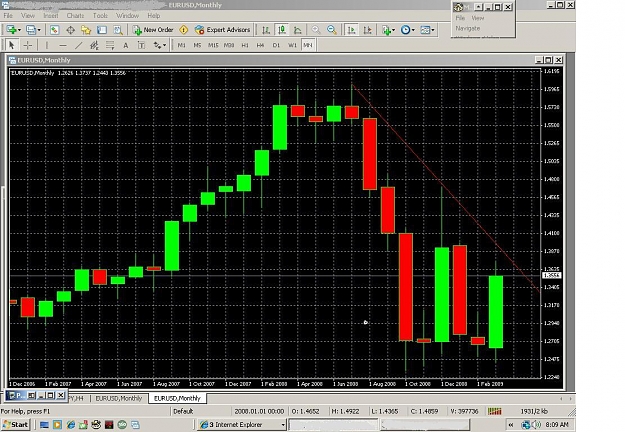This screenshot has height=432, width=625.
Task: Select the Candlesticks chart style
Action: [x=282, y=30]
